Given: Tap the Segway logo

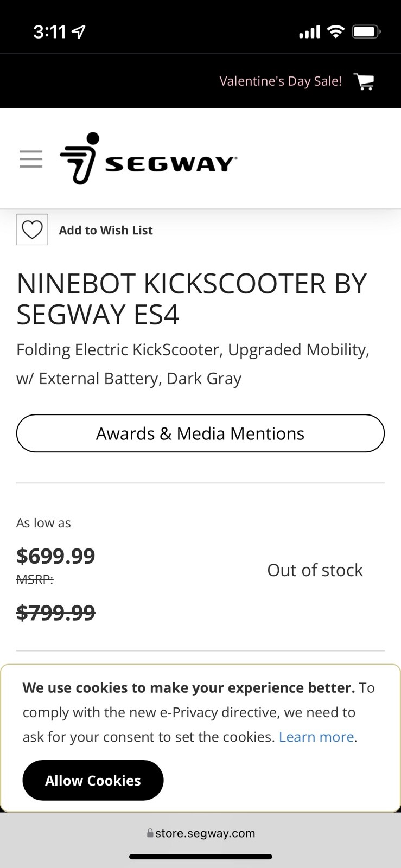Looking at the screenshot, I should (148, 158).
